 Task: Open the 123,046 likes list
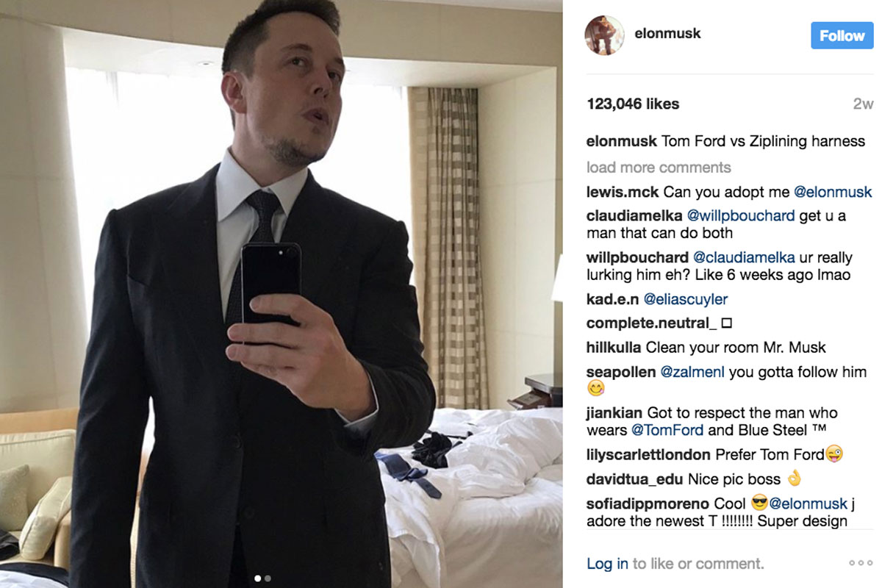pyautogui.click(x=633, y=104)
